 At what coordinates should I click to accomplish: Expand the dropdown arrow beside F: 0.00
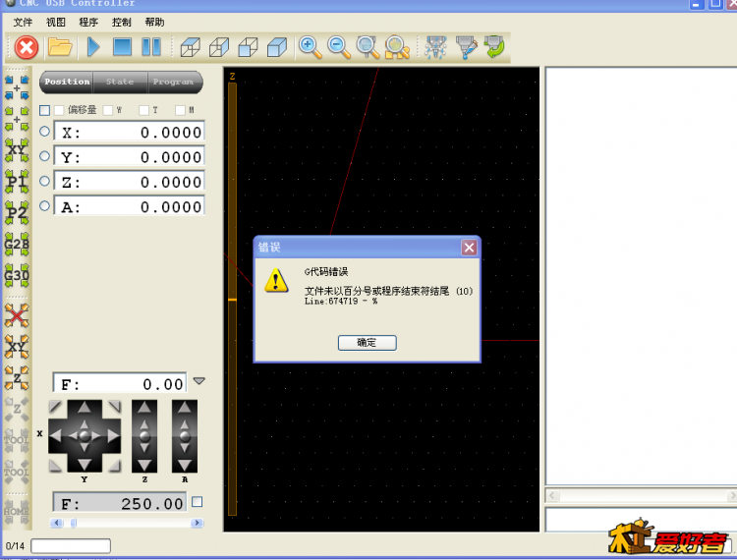[x=199, y=381]
